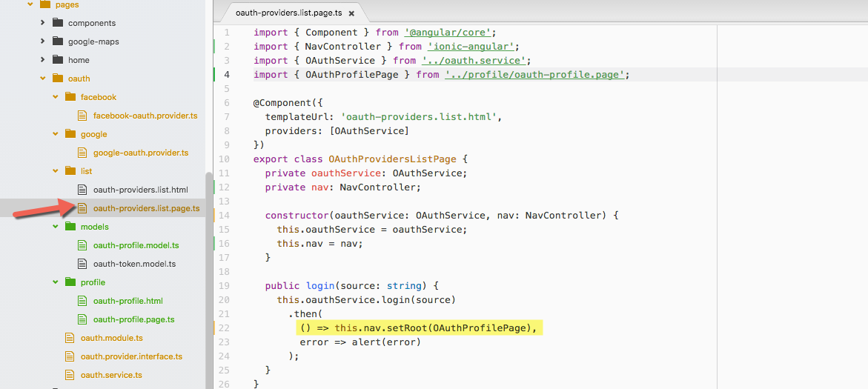
Task: Collapse the facebook folder chevron
Action: point(56,97)
